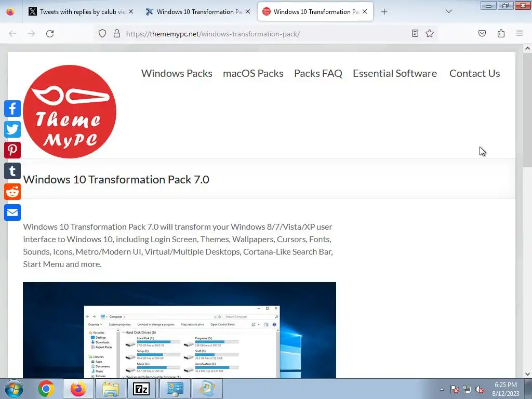This screenshot has width=532, height=399.
Task: Go forward using browser forward arrow
Action: (x=31, y=34)
